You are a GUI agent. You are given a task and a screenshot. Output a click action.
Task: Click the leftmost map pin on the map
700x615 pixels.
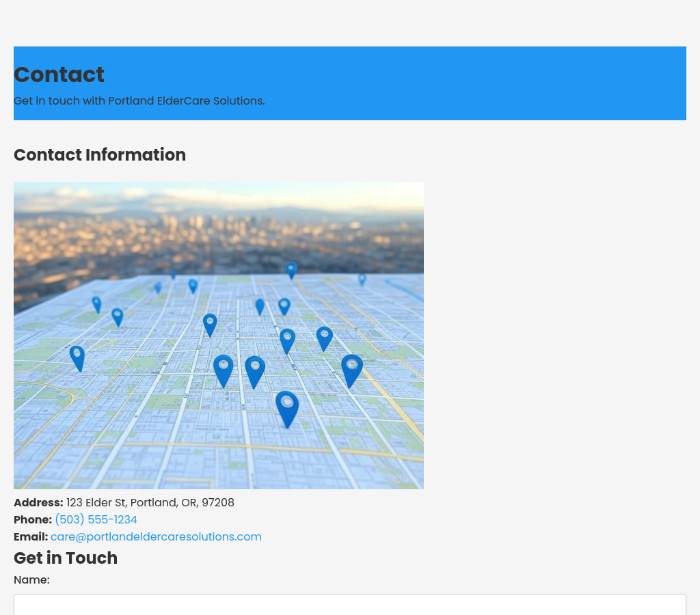click(x=77, y=357)
